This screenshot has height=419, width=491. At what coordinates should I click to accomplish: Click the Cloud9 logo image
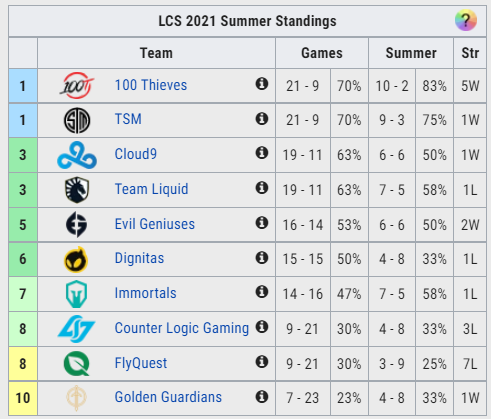[x=77, y=155]
